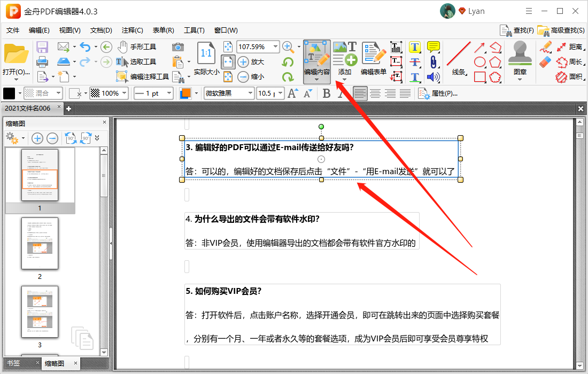
Task: Click the camera snapshot icon
Action: pyautogui.click(x=178, y=47)
